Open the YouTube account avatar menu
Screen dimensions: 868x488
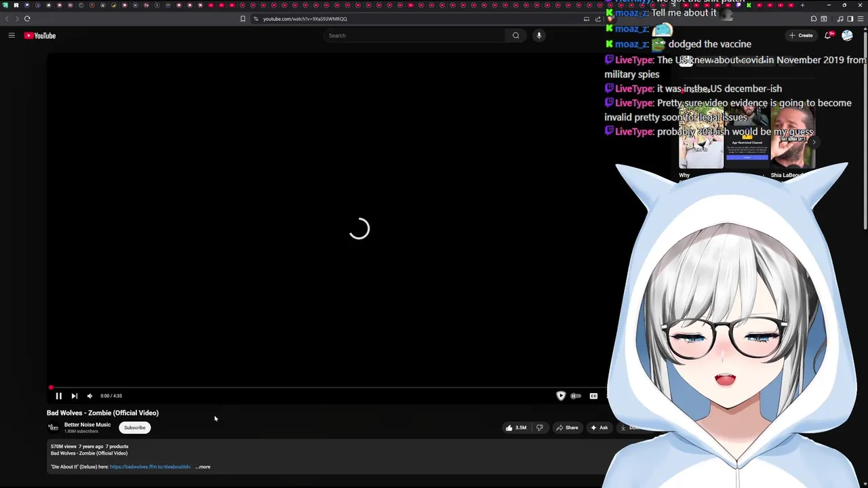[x=847, y=35]
